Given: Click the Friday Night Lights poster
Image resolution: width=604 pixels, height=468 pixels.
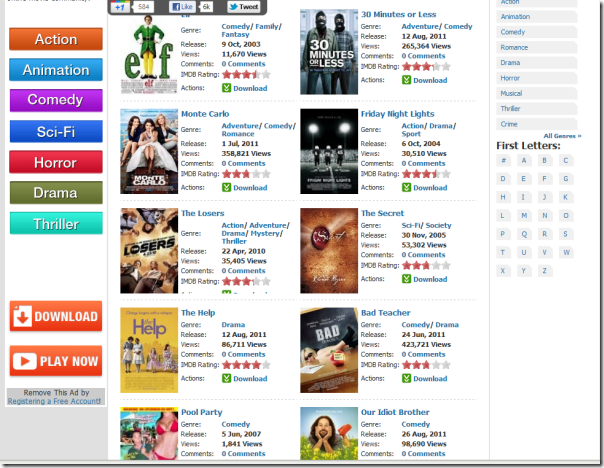Looking at the screenshot, I should point(329,151).
